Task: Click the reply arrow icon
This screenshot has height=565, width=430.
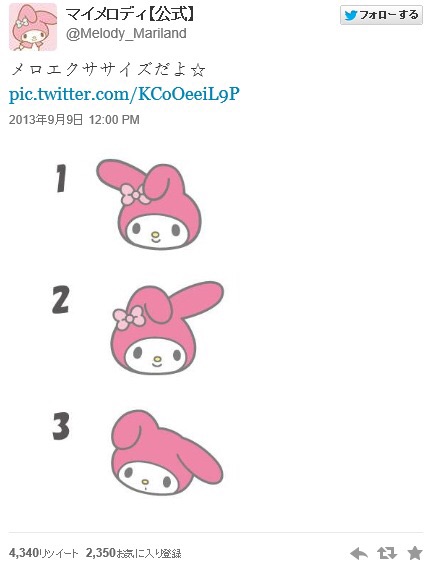Action: (x=359, y=553)
